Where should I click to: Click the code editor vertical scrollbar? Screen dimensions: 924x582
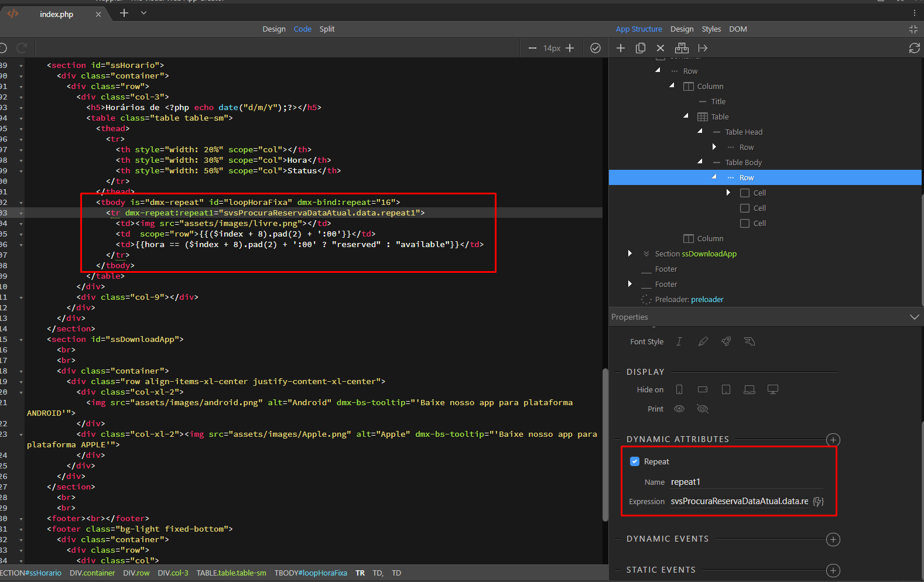(605, 444)
